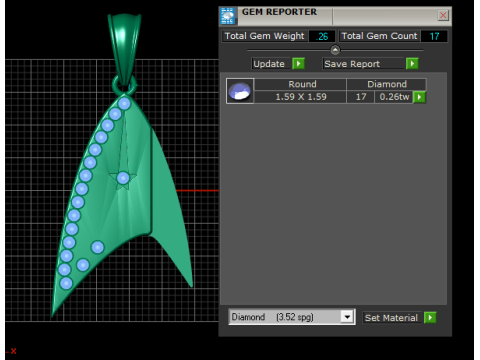Image resolution: width=480 pixels, height=360 pixels.
Task: Click the Total Gem Weight value .26
Action: (322, 36)
